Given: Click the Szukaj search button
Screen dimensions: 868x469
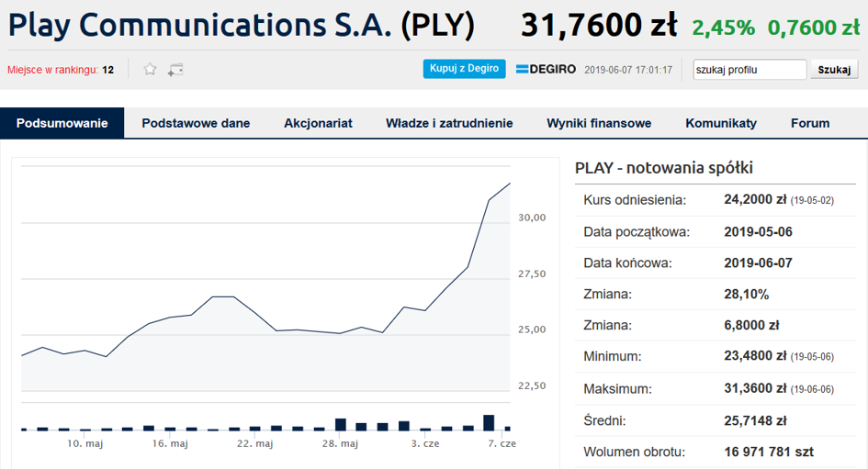Looking at the screenshot, I should [x=834, y=70].
